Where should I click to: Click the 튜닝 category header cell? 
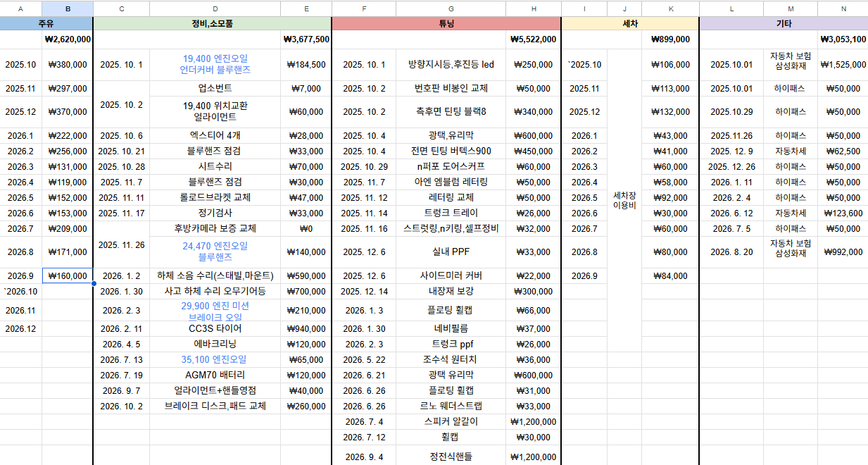point(446,23)
